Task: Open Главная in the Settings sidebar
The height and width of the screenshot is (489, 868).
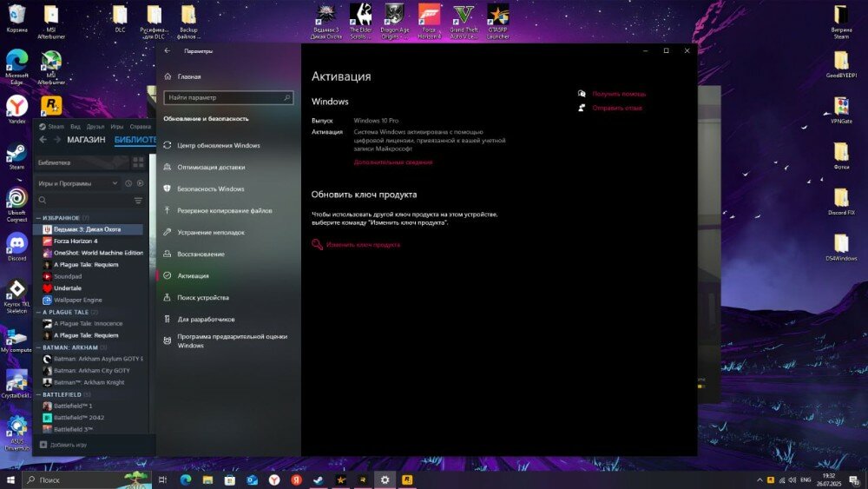Action: (x=188, y=77)
